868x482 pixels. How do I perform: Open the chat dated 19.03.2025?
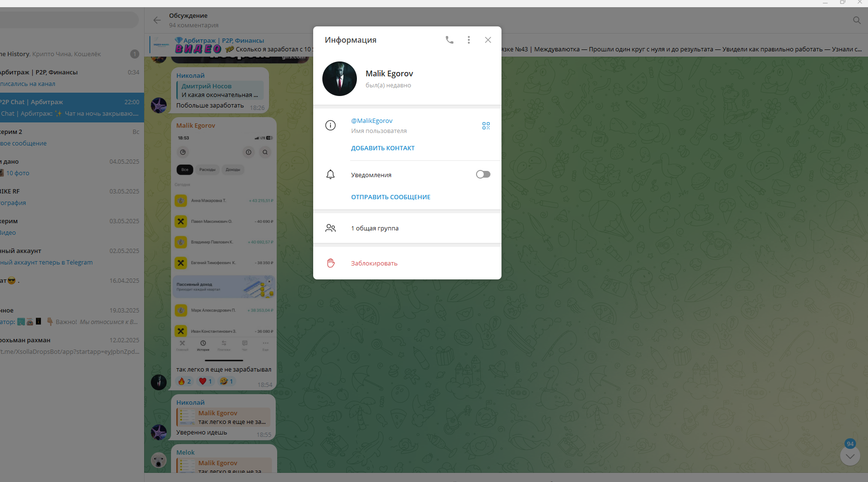(x=72, y=316)
